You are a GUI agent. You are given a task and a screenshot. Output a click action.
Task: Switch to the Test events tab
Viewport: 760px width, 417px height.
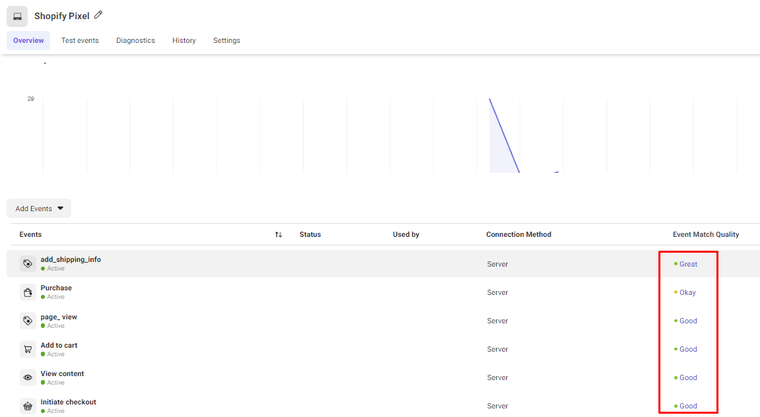point(80,40)
